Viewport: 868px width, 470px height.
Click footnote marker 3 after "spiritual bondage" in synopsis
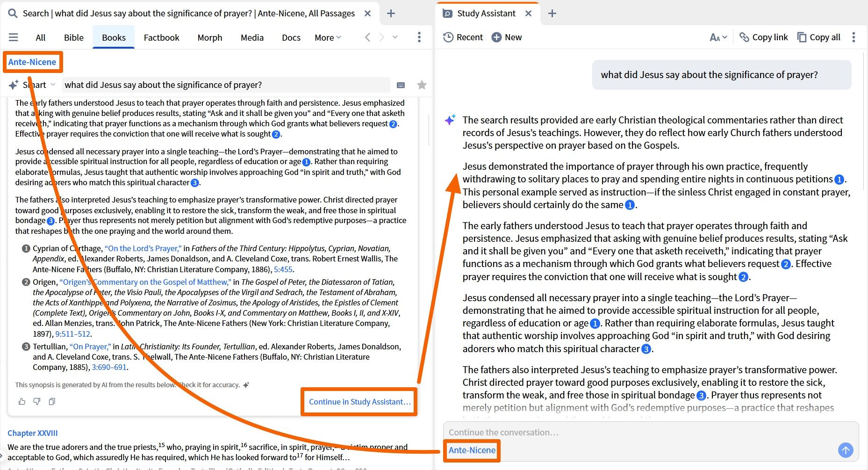click(50, 221)
